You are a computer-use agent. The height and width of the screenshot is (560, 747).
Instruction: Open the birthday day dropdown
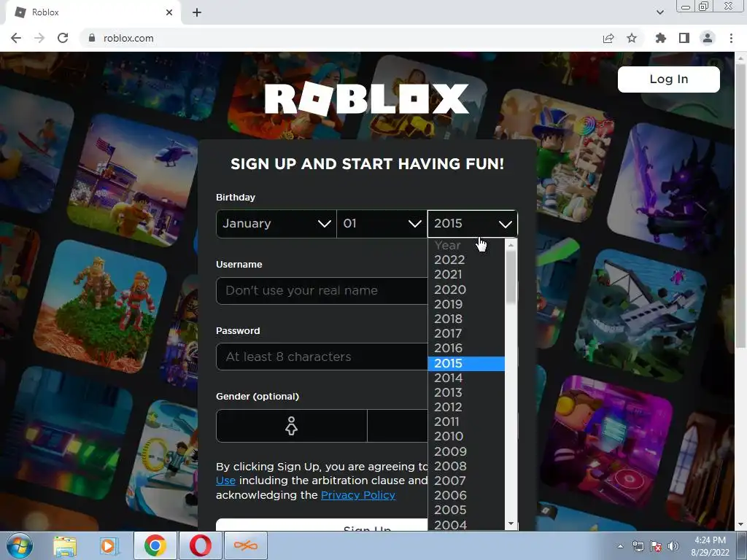pos(382,223)
